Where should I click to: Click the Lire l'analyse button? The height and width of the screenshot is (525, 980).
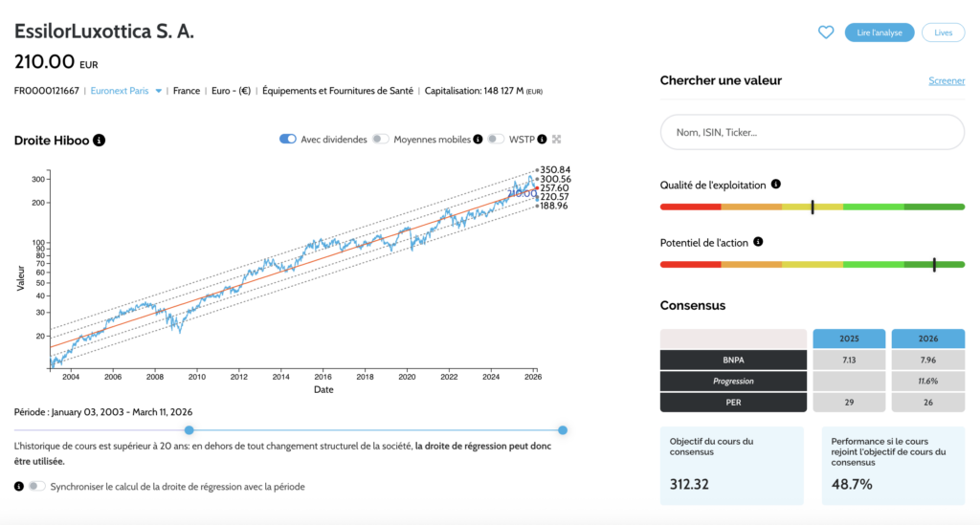[879, 33]
